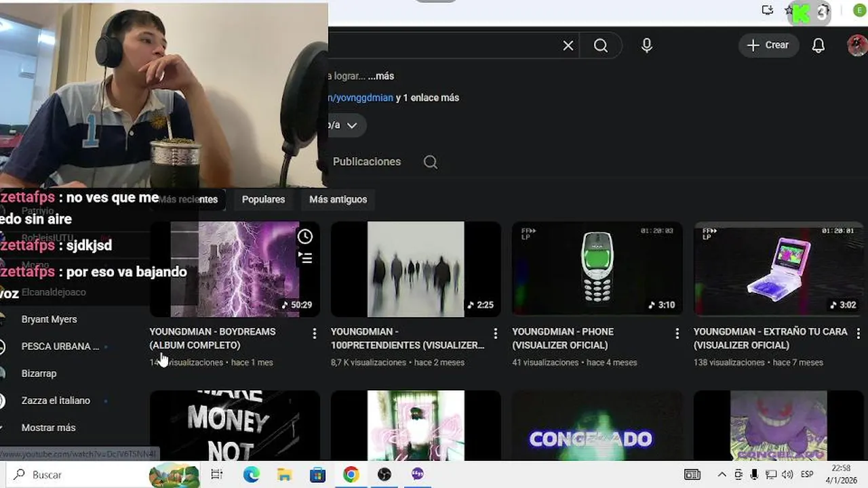Start voice search with the microphone icon
868x488 pixels.
tap(647, 45)
